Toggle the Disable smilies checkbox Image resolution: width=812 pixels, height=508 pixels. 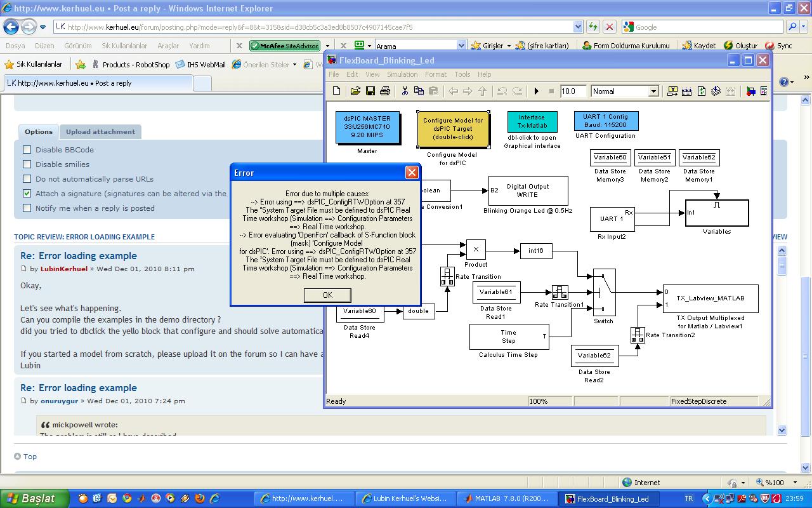[x=27, y=164]
